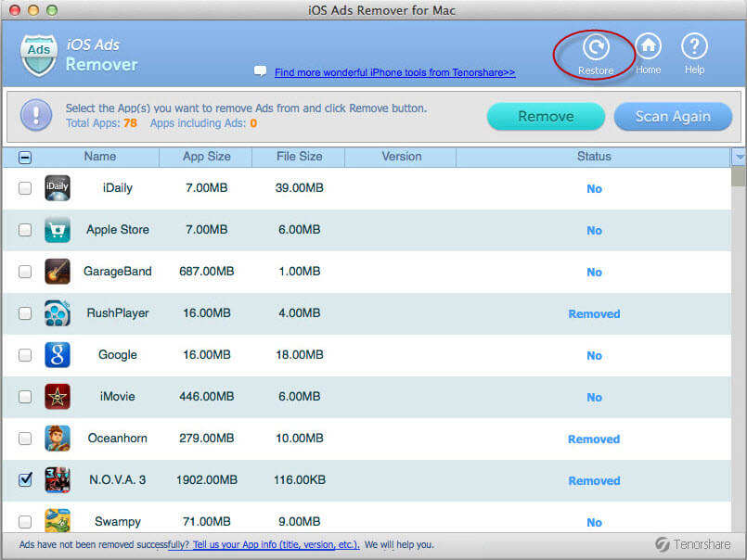
Task: Click the Scan Again button
Action: (673, 116)
